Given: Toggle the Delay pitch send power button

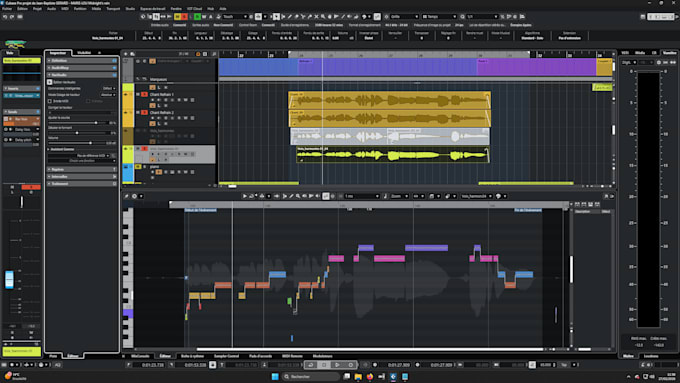Looking at the screenshot, I should [6, 140].
